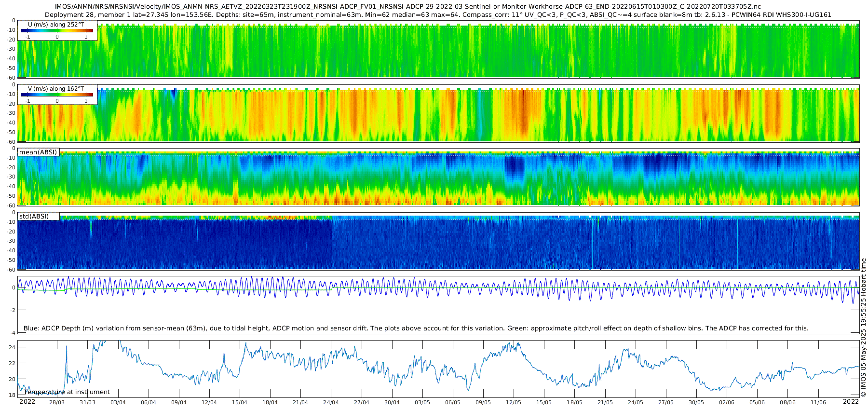Click the U velocity colorbar legend

click(57, 30)
